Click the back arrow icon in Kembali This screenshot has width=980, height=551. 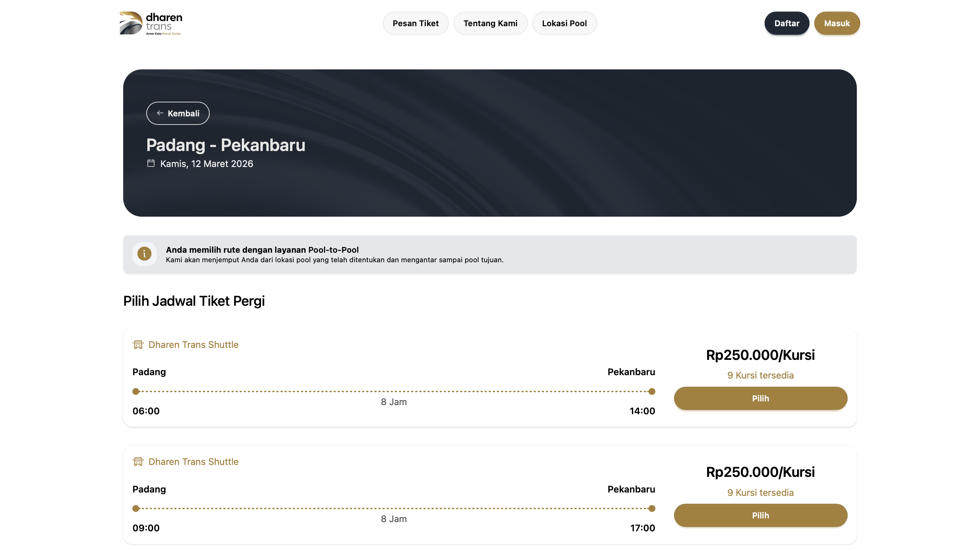[x=160, y=113]
